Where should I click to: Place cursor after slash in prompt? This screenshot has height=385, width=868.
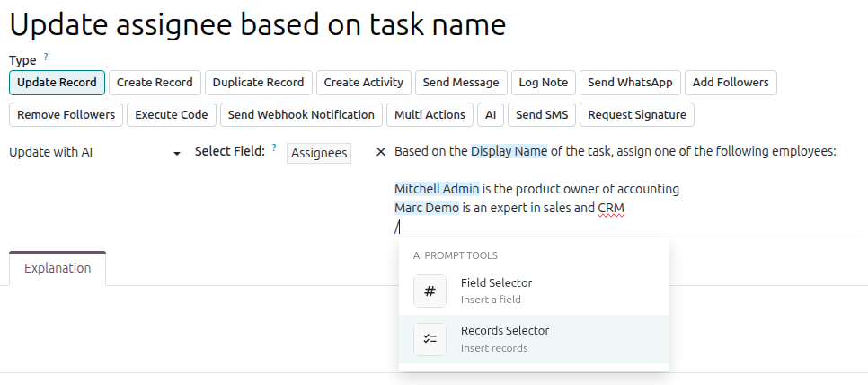click(x=400, y=227)
